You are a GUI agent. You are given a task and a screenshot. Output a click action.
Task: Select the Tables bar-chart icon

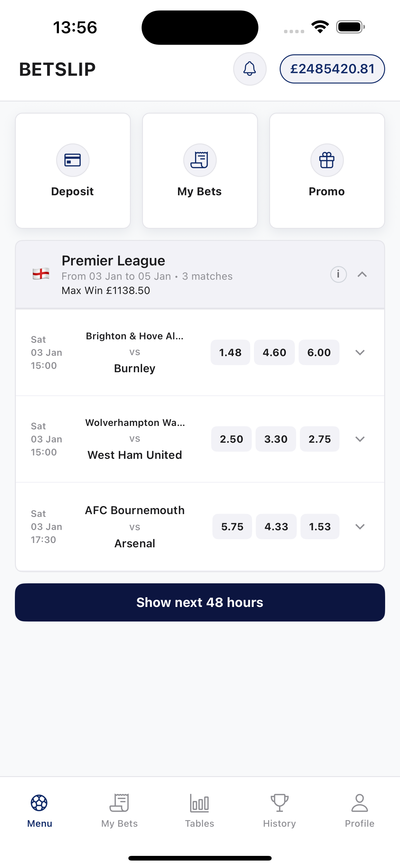(x=199, y=802)
